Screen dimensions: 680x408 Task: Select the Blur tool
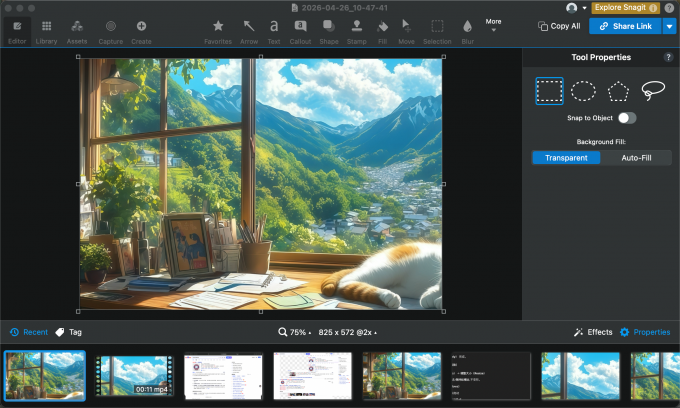(x=468, y=32)
